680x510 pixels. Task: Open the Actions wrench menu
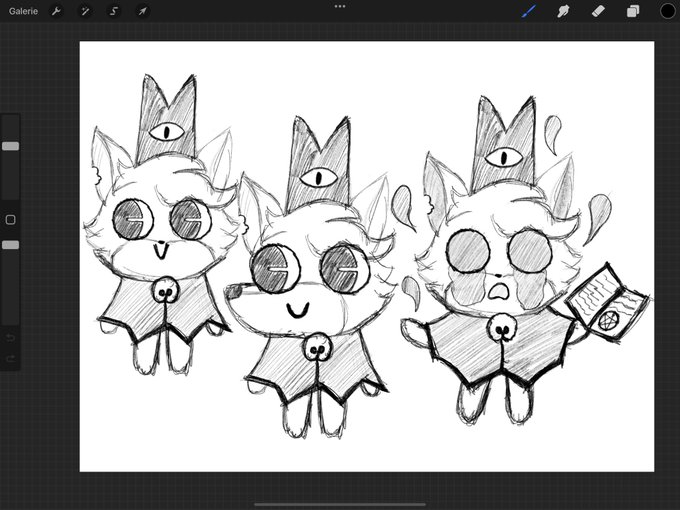[x=56, y=11]
